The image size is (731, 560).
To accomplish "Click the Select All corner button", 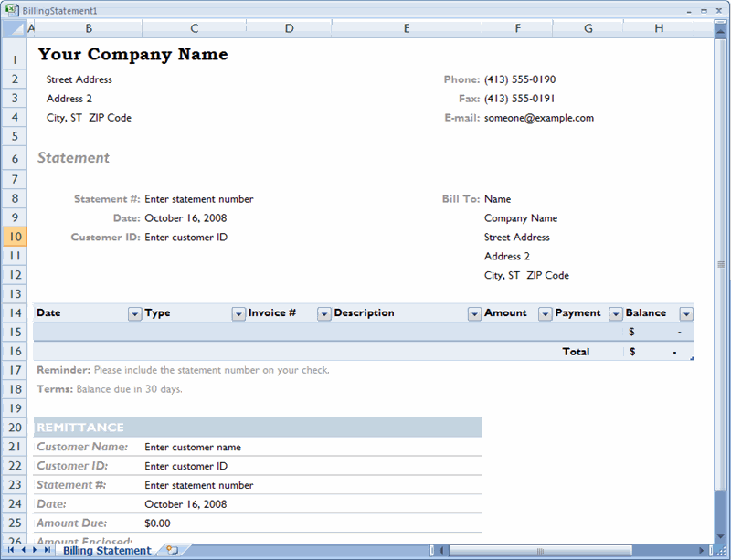I will point(14,28).
